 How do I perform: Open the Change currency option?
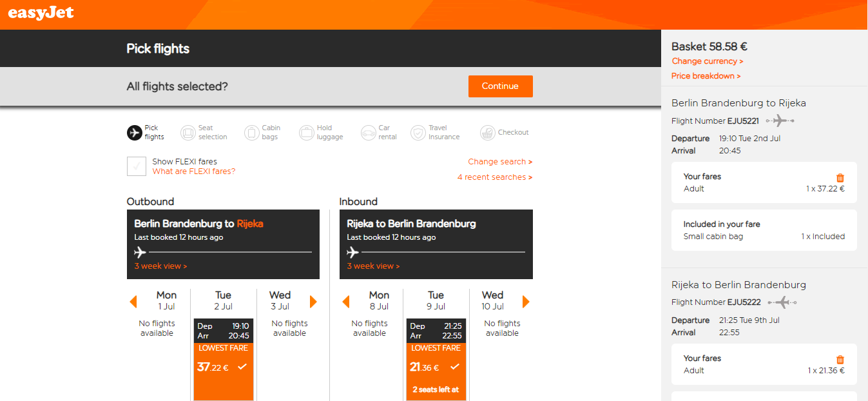point(707,61)
